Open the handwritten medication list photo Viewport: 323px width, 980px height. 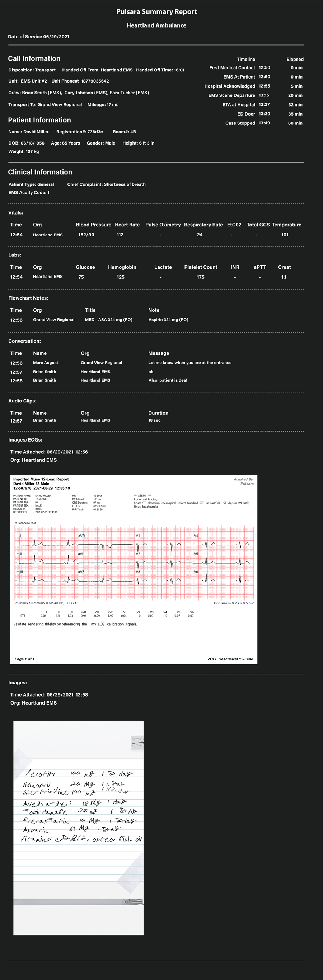tap(78, 828)
